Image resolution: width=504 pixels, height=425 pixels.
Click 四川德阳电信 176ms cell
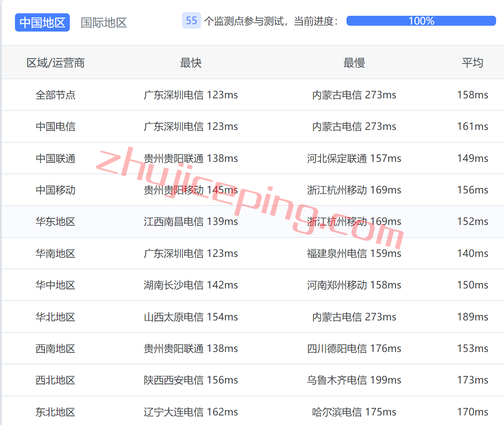[x=354, y=348]
